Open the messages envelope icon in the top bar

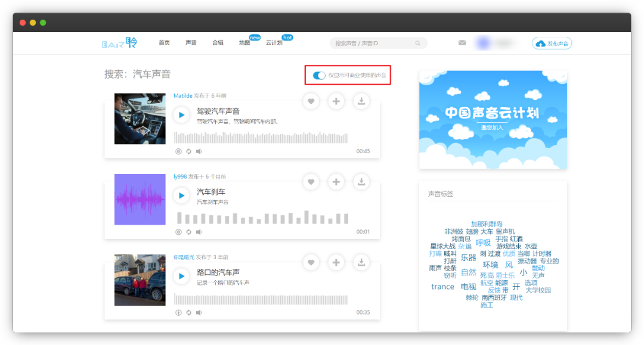click(x=462, y=42)
